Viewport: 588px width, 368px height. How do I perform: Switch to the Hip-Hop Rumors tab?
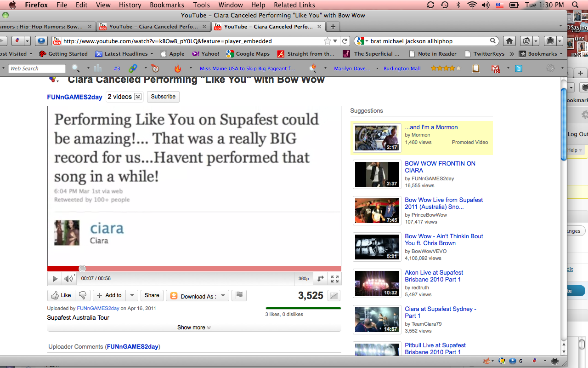coord(46,27)
